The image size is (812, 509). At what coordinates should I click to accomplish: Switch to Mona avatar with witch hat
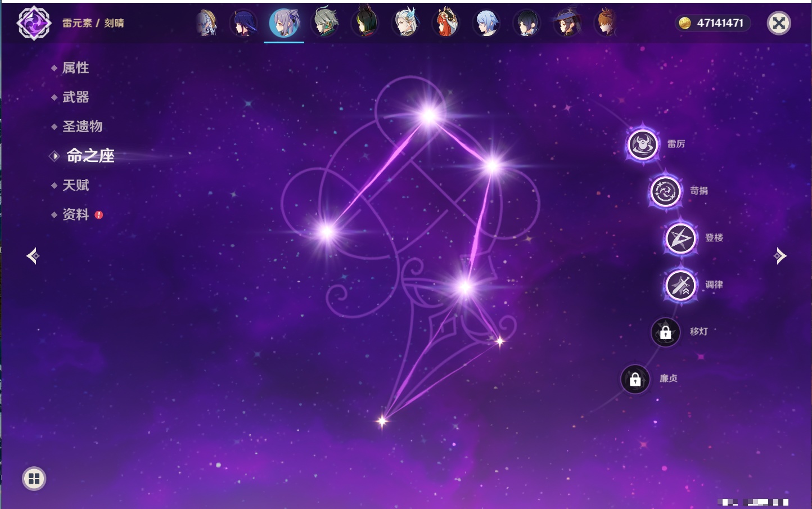[567, 23]
